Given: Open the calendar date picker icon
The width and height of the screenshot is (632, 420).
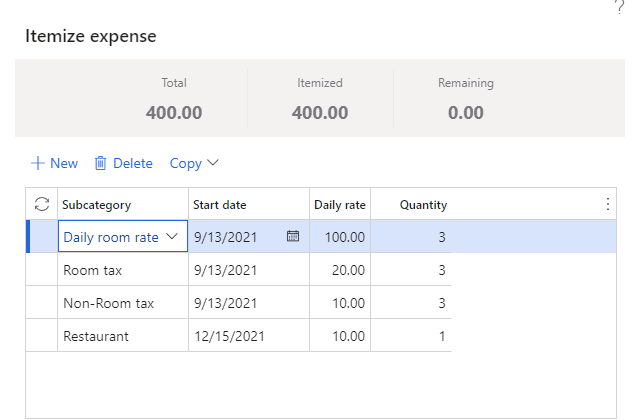Looking at the screenshot, I should (293, 237).
